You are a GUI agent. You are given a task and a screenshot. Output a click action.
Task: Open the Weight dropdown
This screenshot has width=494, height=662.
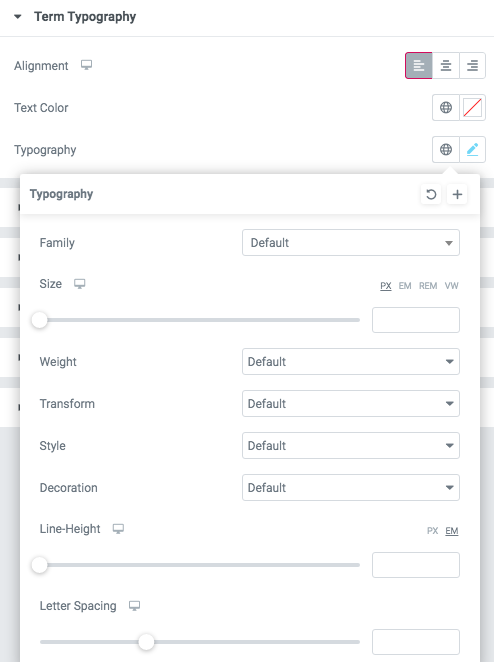pos(351,361)
